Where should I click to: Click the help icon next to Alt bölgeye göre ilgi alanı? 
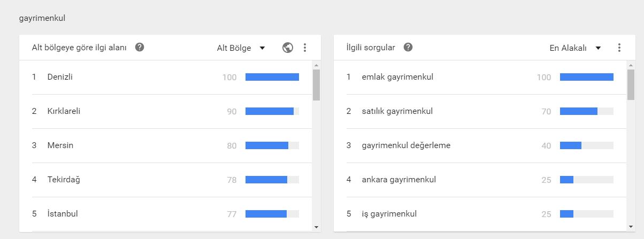(x=140, y=47)
